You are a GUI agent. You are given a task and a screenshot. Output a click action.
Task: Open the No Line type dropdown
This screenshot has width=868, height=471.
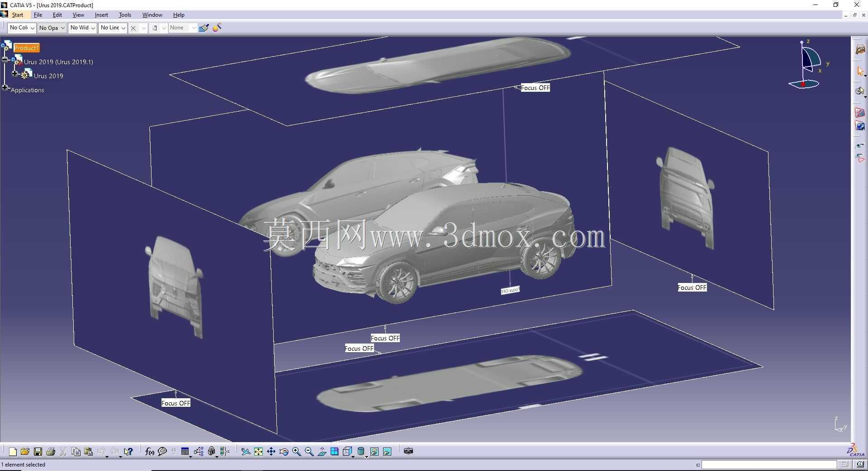coord(113,28)
